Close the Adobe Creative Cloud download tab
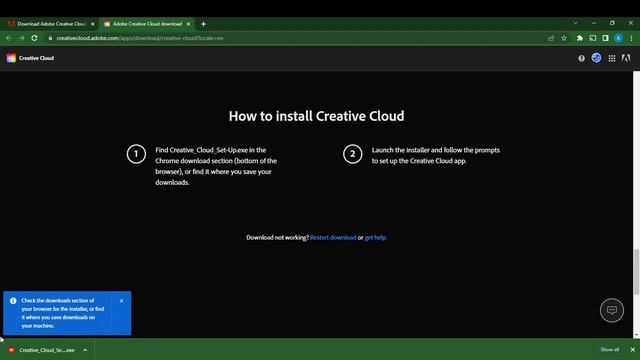Viewport: 640px width, 360px height. click(x=188, y=24)
